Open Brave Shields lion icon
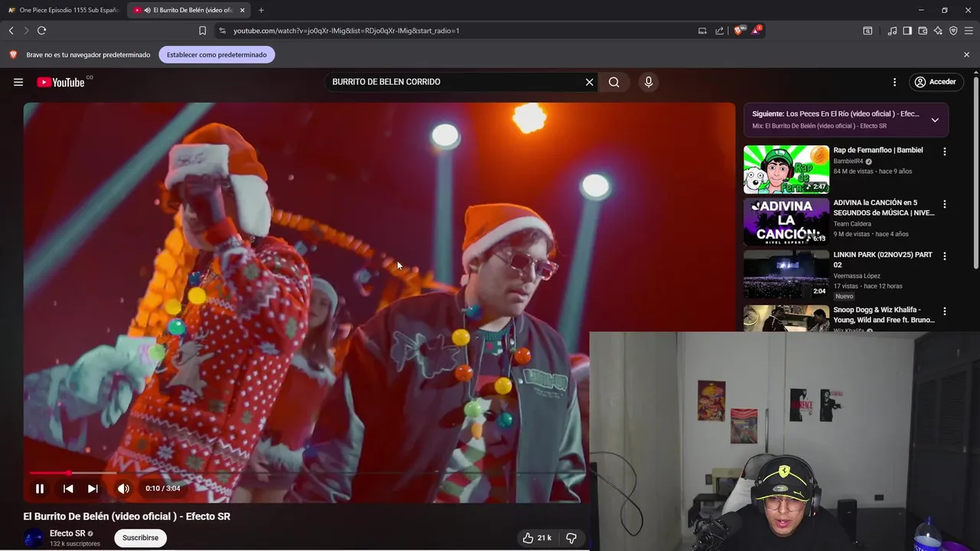980x551 pixels. click(x=739, y=31)
